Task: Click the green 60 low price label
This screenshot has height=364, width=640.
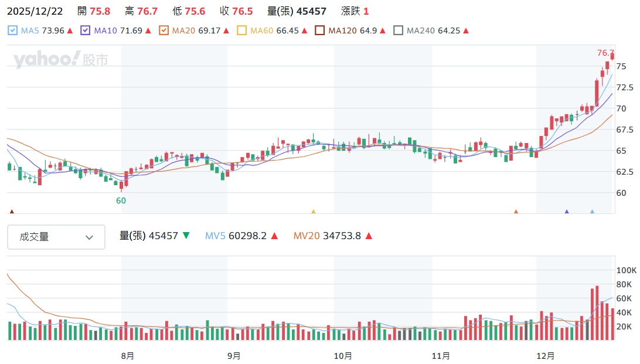Action: click(121, 200)
